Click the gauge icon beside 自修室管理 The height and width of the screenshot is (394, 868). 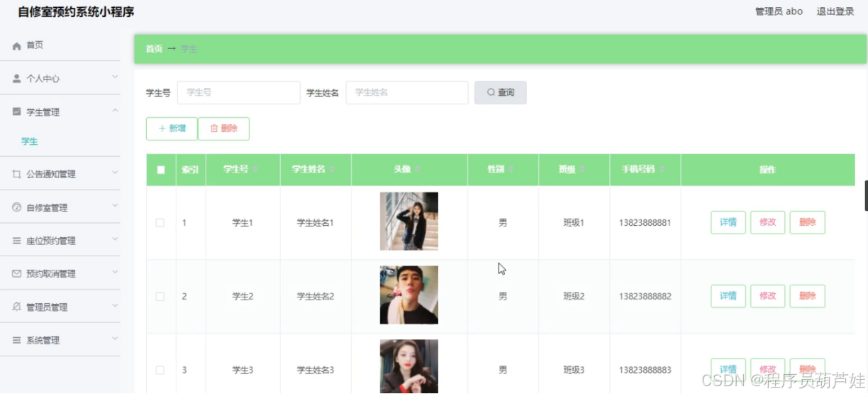pyautogui.click(x=17, y=207)
